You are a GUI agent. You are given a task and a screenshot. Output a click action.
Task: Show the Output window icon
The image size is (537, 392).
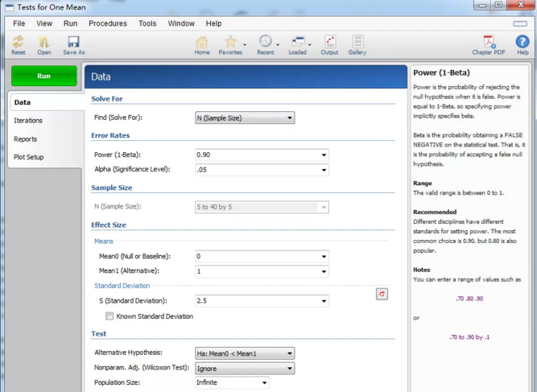tap(329, 44)
